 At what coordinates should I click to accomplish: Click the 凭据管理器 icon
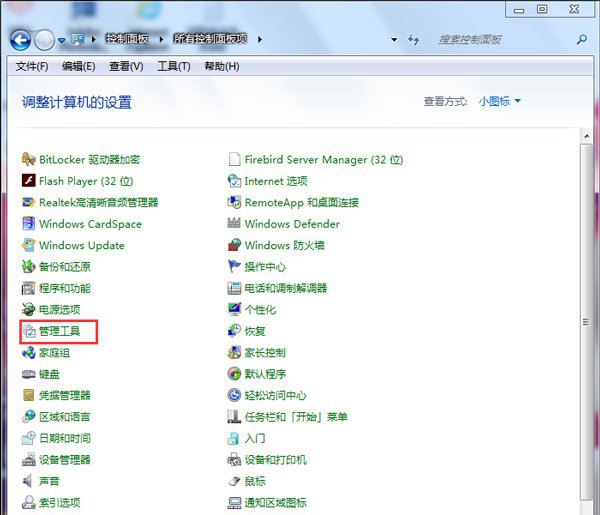coord(29,395)
